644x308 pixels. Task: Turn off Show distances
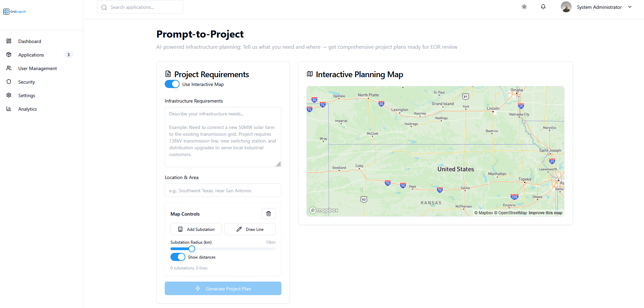(x=178, y=257)
